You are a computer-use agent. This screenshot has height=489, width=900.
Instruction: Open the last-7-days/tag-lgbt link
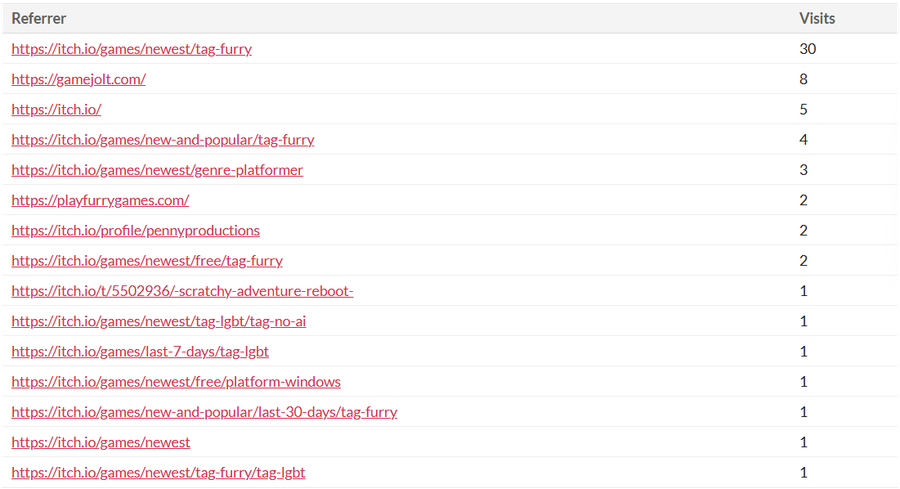pos(140,351)
